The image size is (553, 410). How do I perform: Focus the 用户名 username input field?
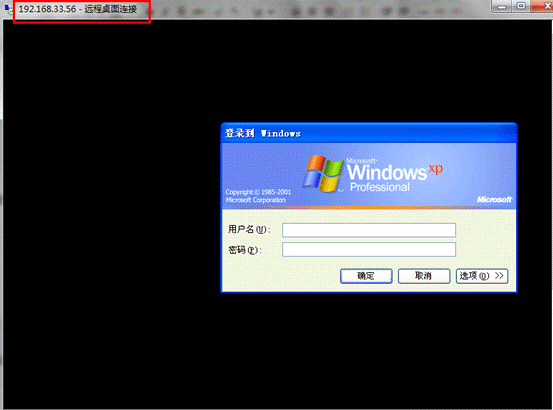[369, 230]
